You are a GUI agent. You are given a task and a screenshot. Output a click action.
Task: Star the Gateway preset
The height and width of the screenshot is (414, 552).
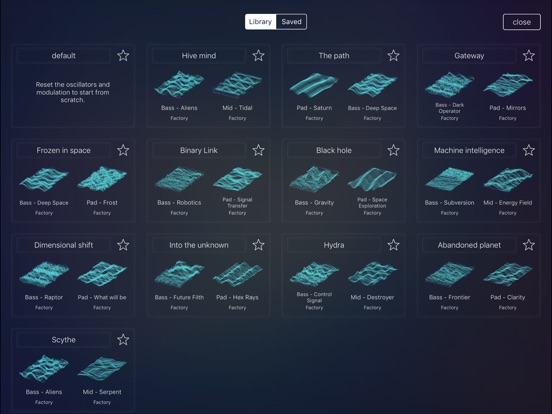click(x=529, y=56)
